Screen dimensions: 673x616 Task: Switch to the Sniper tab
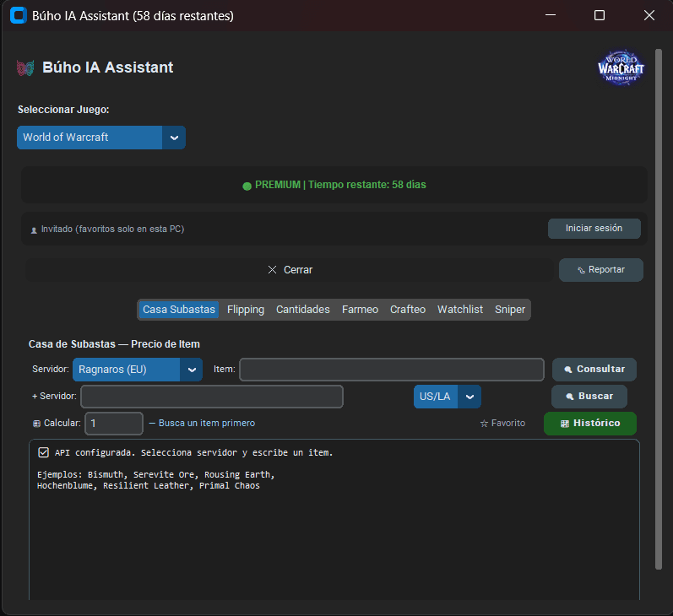(510, 310)
